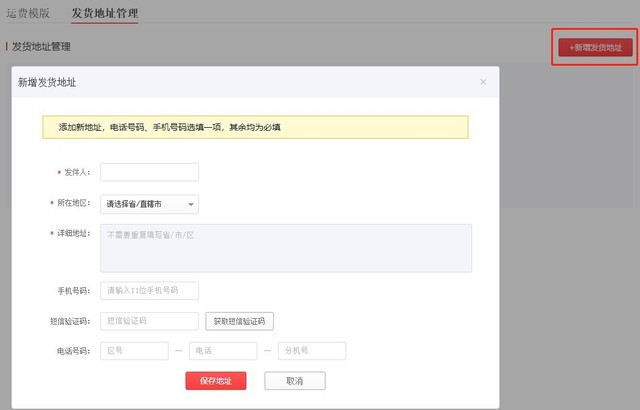This screenshot has height=410, width=640.
Task: Click into the 详细地址 text area
Action: click(x=285, y=247)
